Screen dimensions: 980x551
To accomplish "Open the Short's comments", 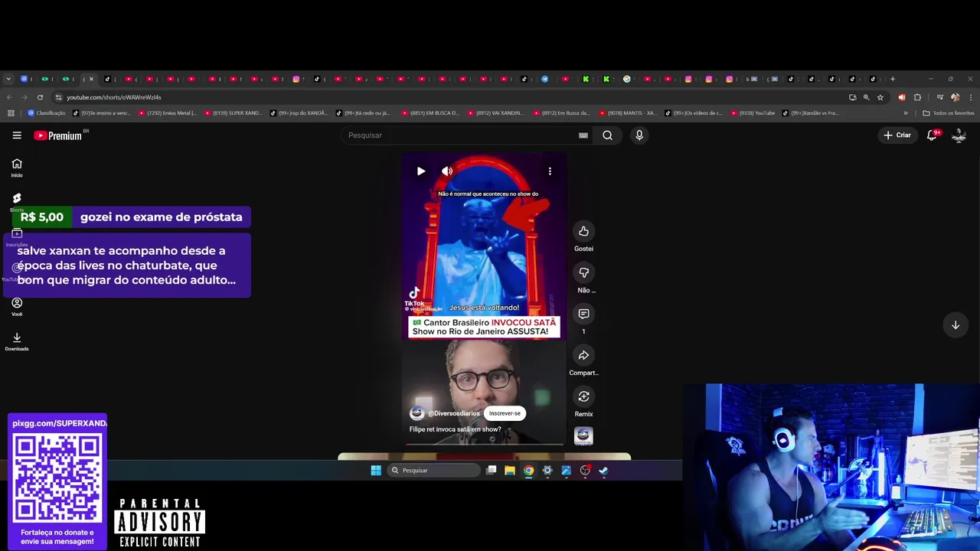I will click(583, 314).
